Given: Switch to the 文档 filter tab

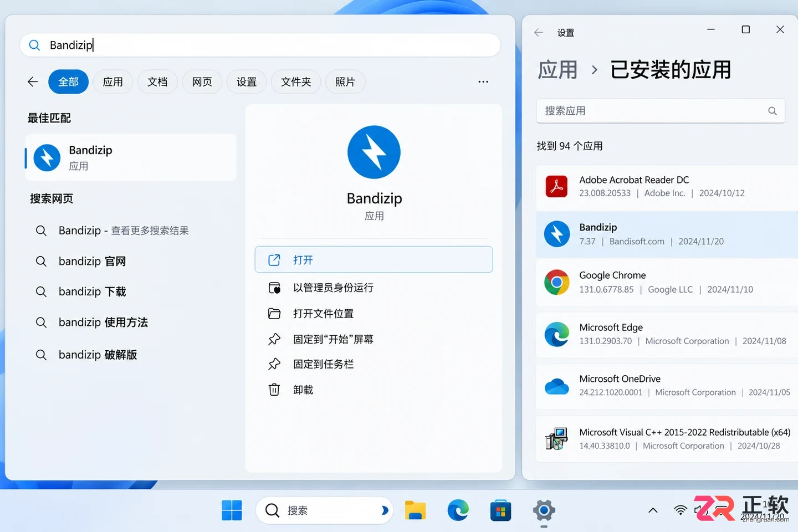Looking at the screenshot, I should coord(157,82).
